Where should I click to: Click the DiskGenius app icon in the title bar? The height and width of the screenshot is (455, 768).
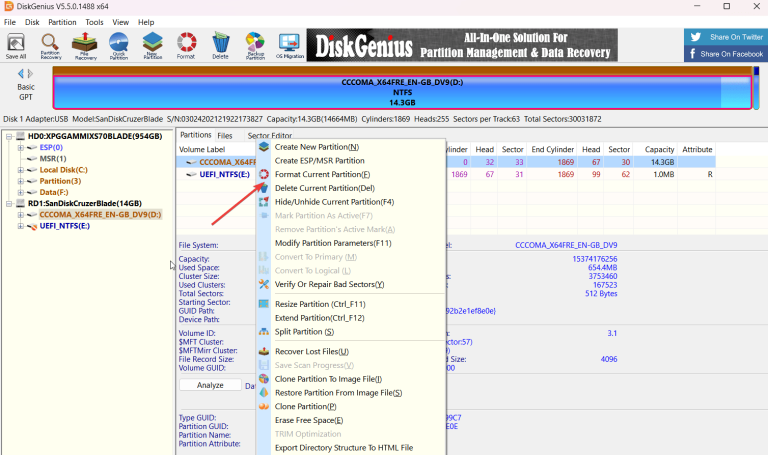pos(8,6)
